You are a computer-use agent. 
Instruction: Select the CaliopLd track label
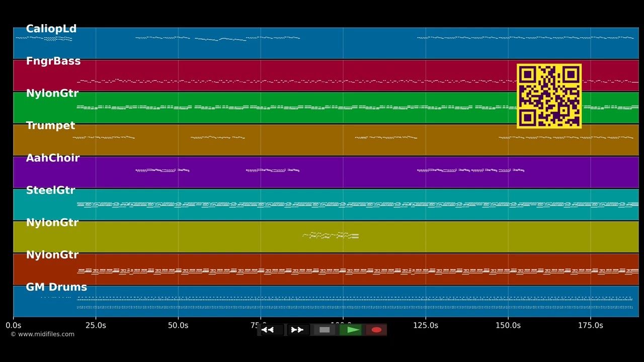point(51,29)
